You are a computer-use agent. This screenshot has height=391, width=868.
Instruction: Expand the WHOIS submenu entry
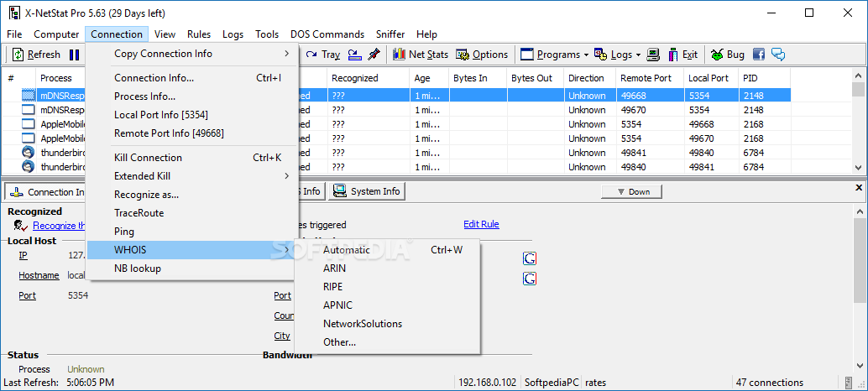click(192, 250)
